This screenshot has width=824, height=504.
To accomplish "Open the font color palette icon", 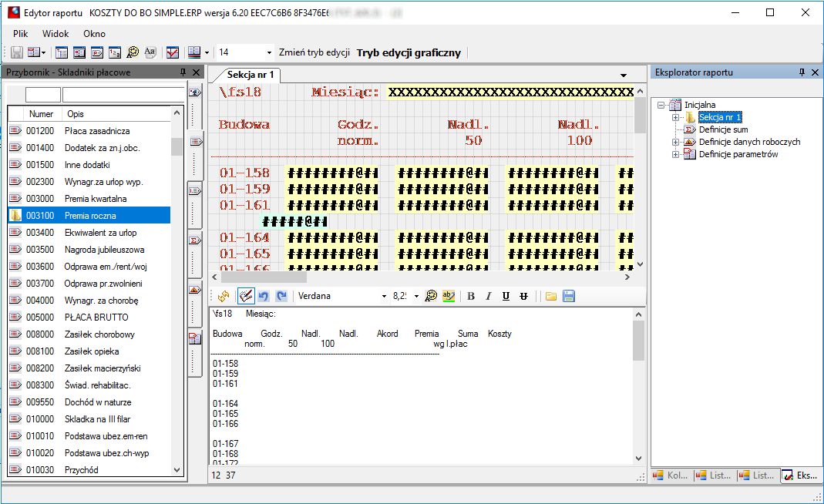I will tap(431, 297).
